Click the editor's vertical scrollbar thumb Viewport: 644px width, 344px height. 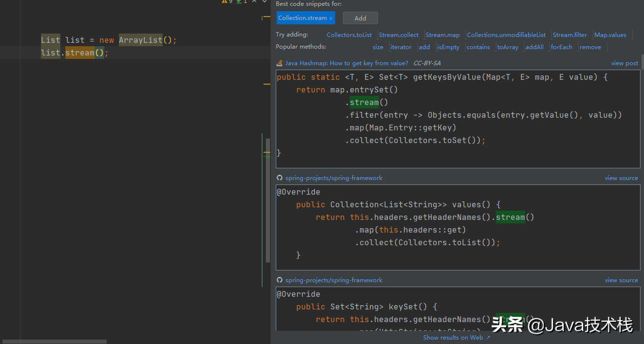tap(268, 200)
